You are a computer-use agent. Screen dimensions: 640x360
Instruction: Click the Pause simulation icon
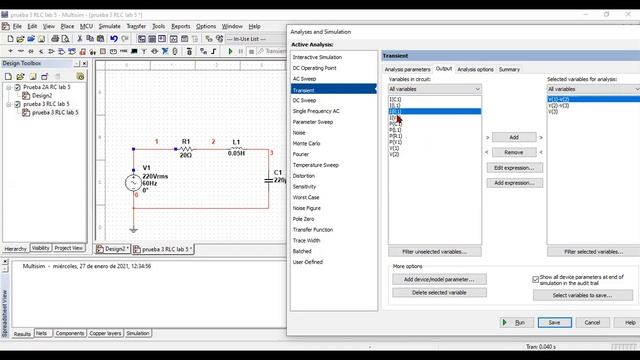tap(241, 51)
